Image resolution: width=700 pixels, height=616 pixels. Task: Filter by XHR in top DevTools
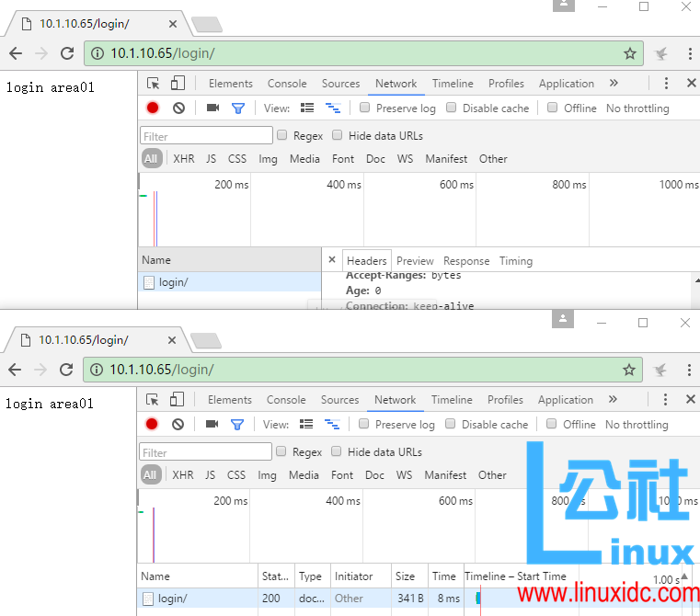coord(183,159)
